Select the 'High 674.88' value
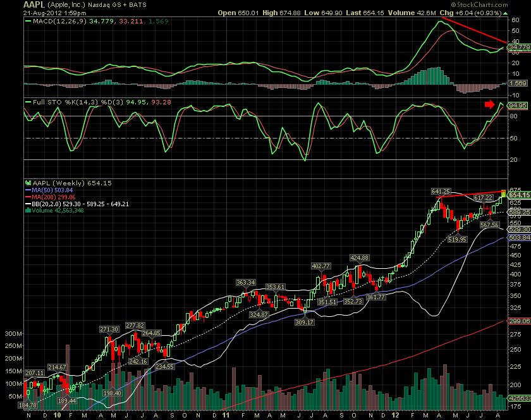Image resolution: width=531 pixels, height=420 pixels. tap(281, 13)
